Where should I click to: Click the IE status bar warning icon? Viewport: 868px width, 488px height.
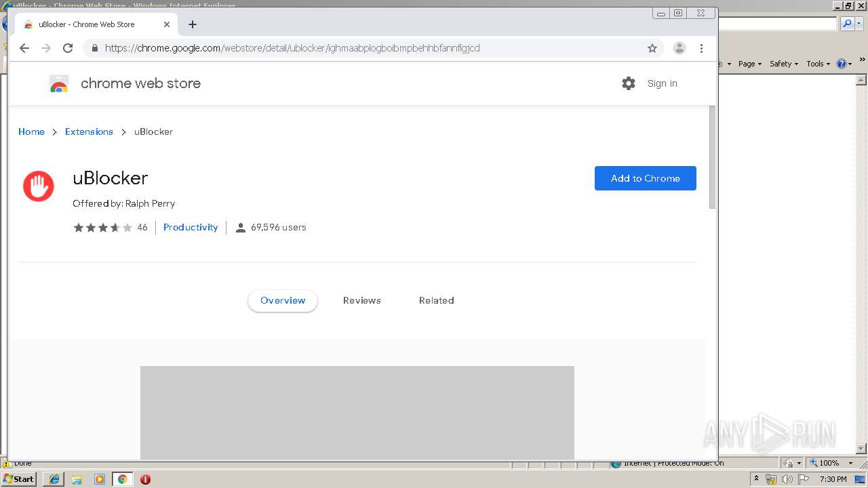click(7, 464)
